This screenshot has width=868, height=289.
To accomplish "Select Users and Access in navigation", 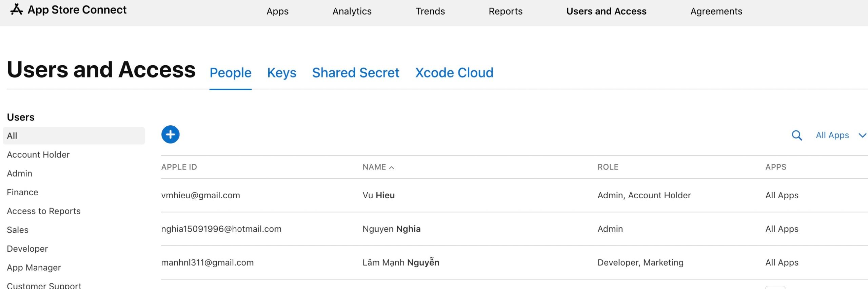I will coord(606,11).
